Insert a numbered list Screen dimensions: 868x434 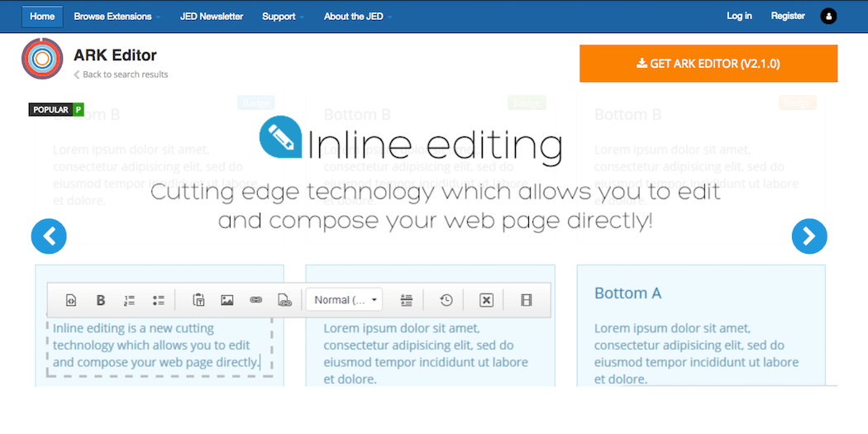click(x=129, y=300)
